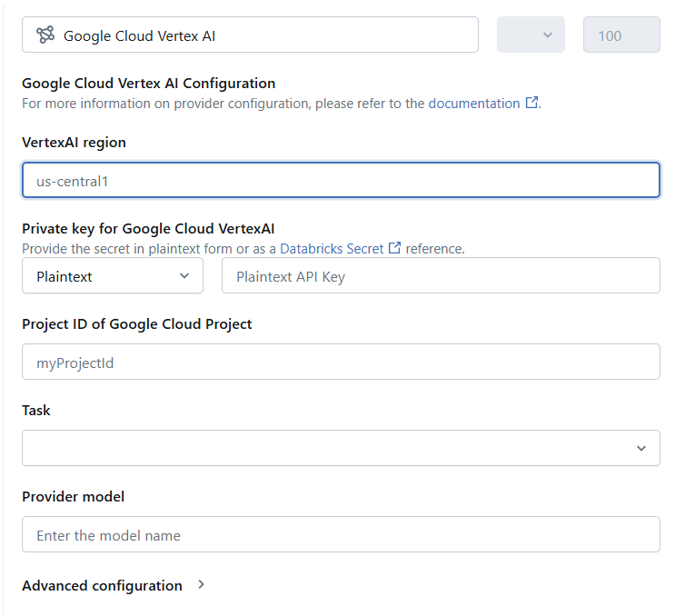This screenshot has width=675, height=616.
Task: Open the Google Cloud Vertex AI provider field
Action: pos(250,35)
